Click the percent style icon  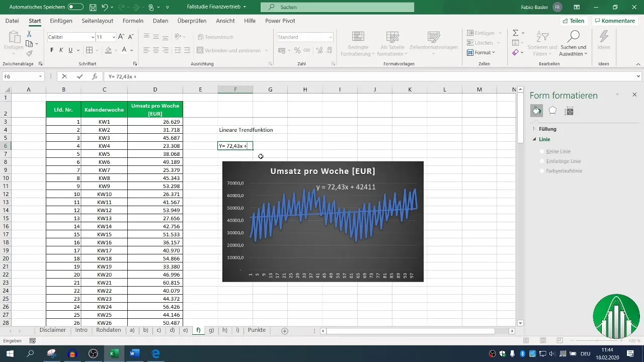coord(297,50)
